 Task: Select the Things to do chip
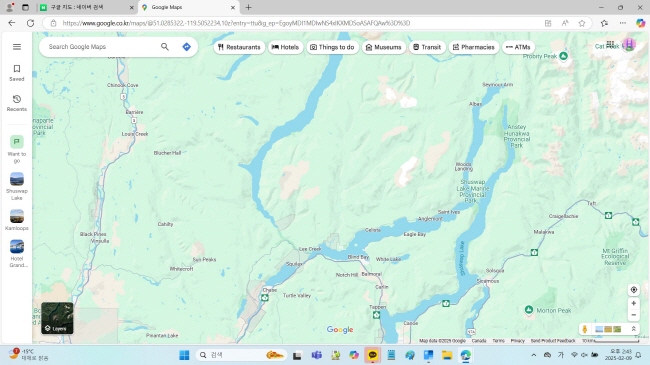point(332,47)
